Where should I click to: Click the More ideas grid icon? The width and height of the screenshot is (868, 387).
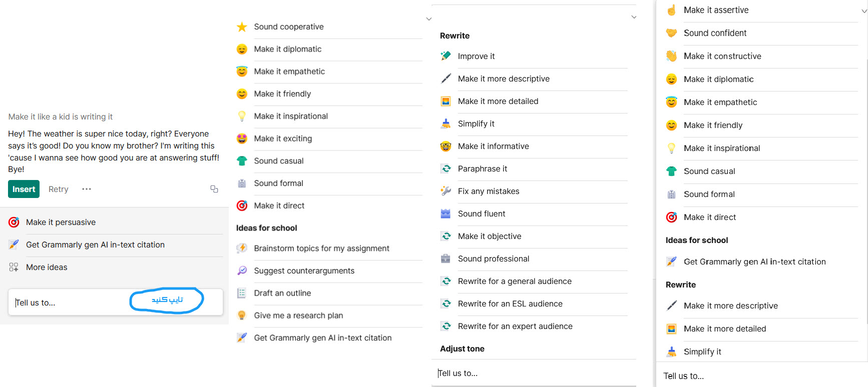pos(14,267)
